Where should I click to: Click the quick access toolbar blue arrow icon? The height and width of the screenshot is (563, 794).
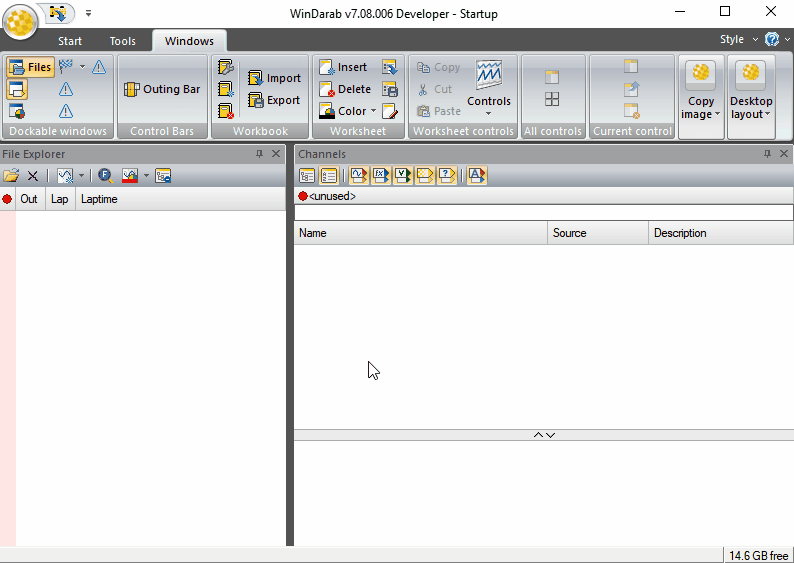(x=59, y=13)
